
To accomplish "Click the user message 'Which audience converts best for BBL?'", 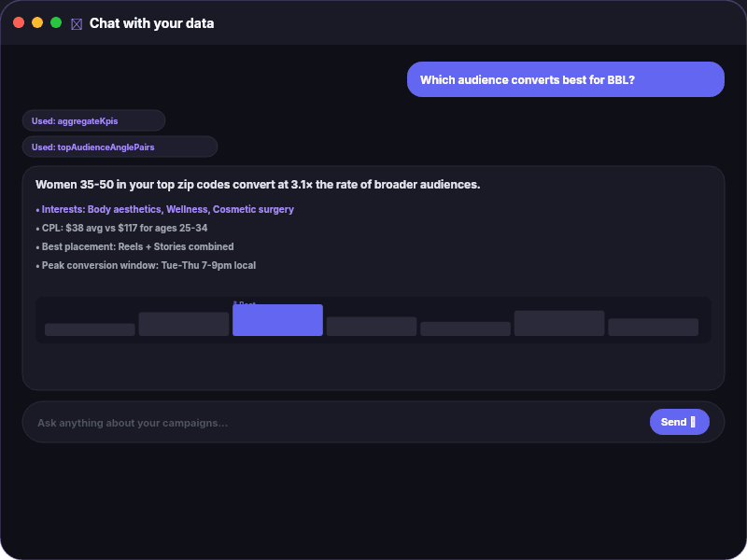I will (566, 79).
